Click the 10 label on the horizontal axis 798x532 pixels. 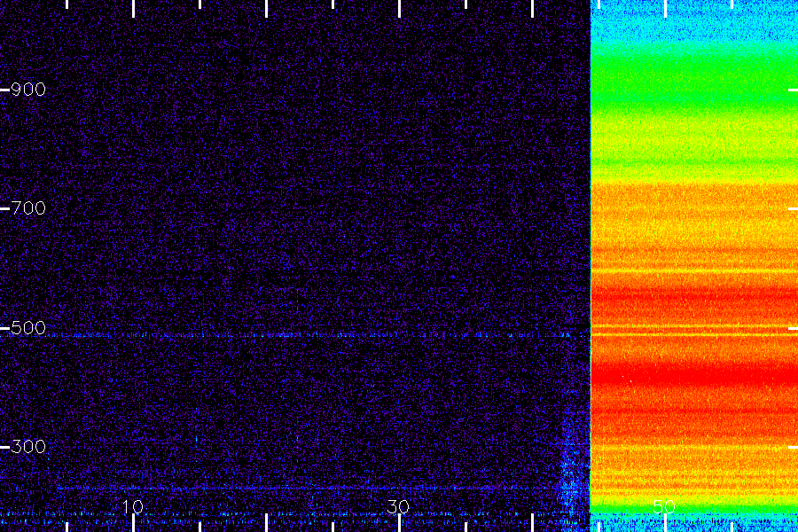[132, 506]
